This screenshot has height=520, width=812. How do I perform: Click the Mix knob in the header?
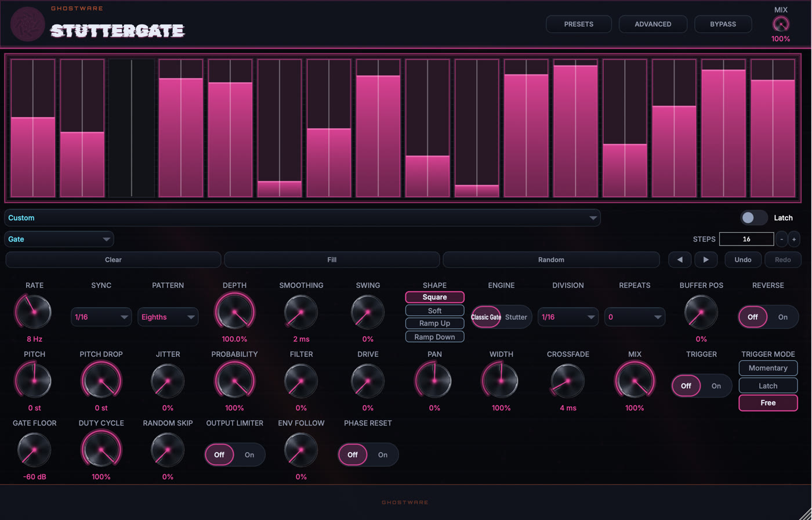coord(781,24)
